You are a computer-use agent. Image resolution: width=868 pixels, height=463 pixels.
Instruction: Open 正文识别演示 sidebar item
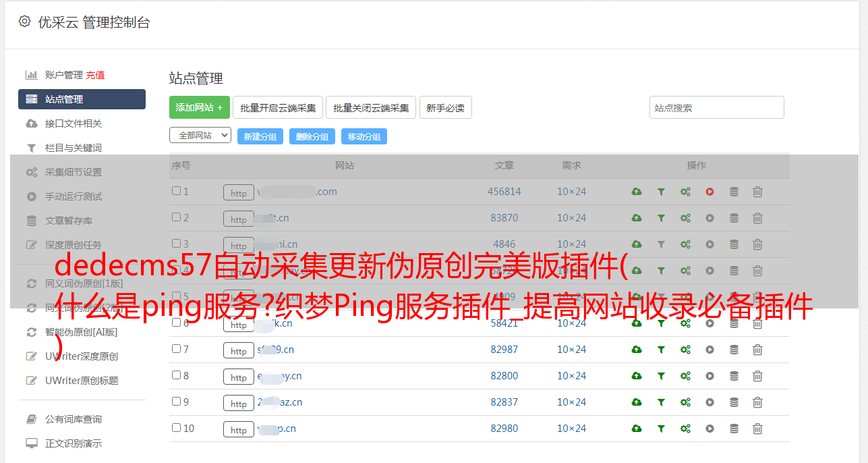[74, 444]
